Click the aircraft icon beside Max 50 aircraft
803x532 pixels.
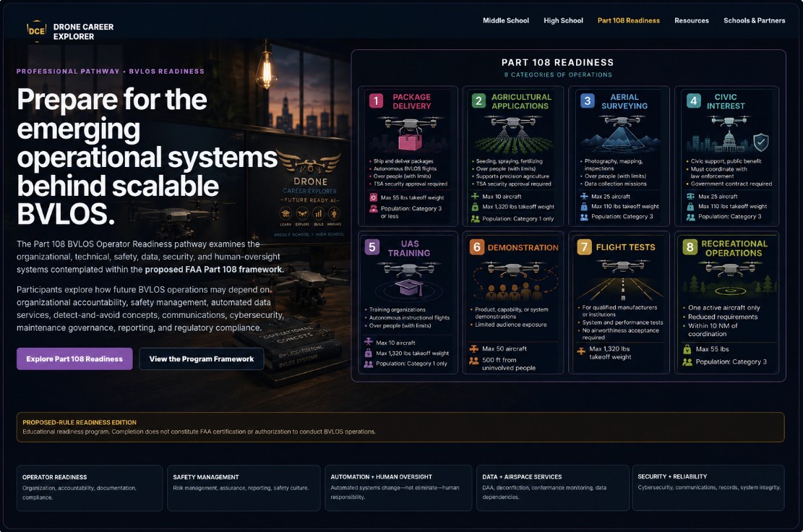point(473,348)
